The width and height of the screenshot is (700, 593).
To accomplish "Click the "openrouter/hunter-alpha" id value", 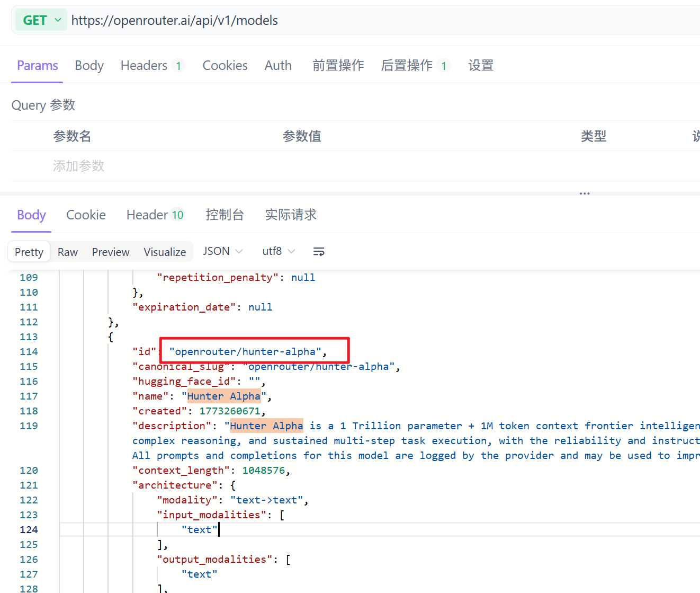I will [245, 352].
